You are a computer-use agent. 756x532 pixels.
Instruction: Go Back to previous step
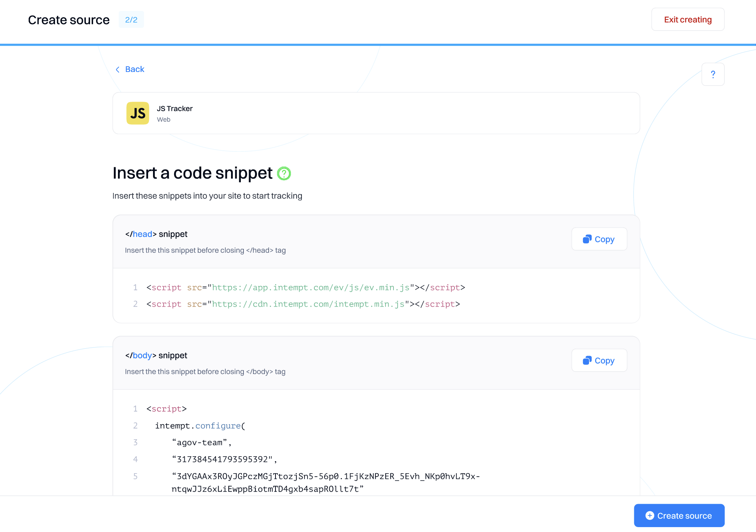click(x=135, y=69)
